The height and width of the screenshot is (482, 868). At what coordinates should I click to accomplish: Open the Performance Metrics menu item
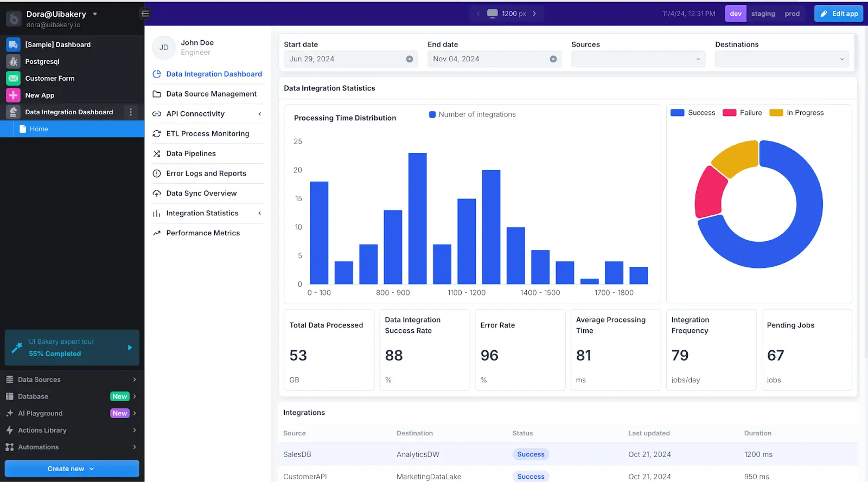coord(208,233)
